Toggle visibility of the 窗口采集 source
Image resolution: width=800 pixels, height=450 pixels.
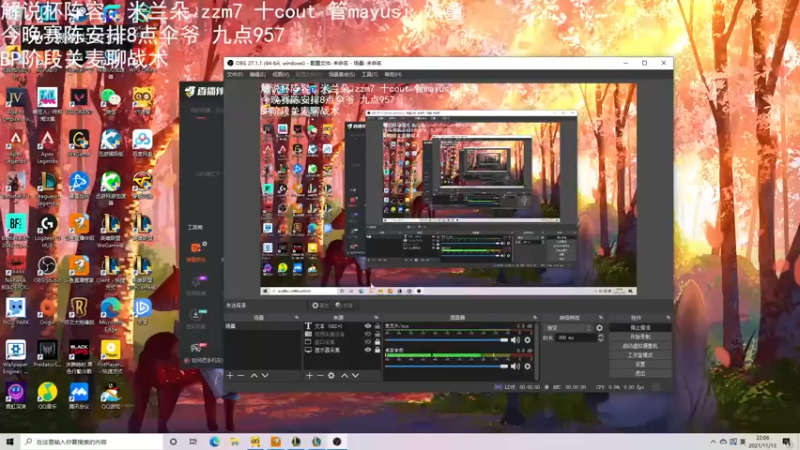[368, 342]
